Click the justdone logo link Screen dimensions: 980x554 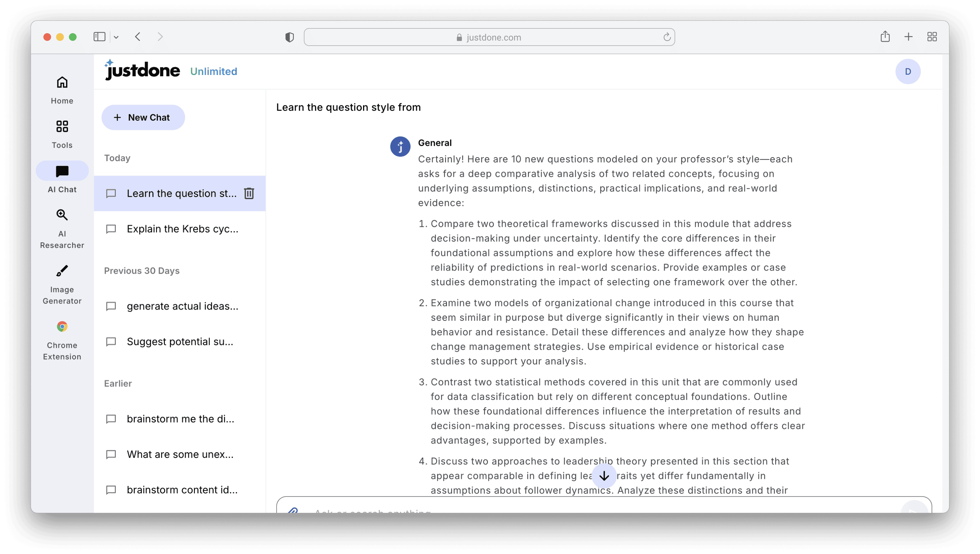[143, 71]
